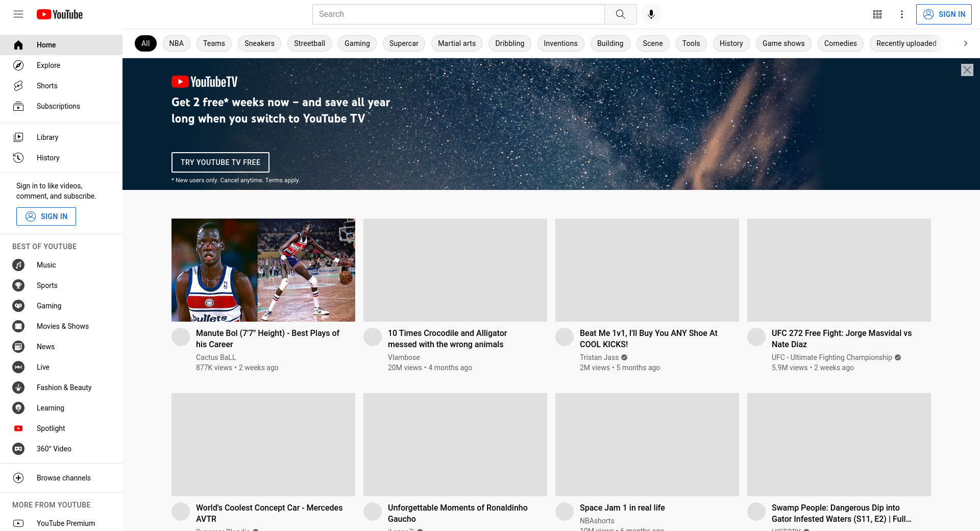Select the Game shows filter chip
980x531 pixels.
click(783, 43)
